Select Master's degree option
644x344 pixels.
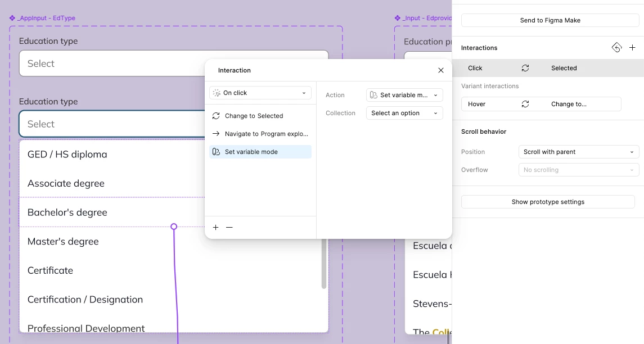[63, 241]
